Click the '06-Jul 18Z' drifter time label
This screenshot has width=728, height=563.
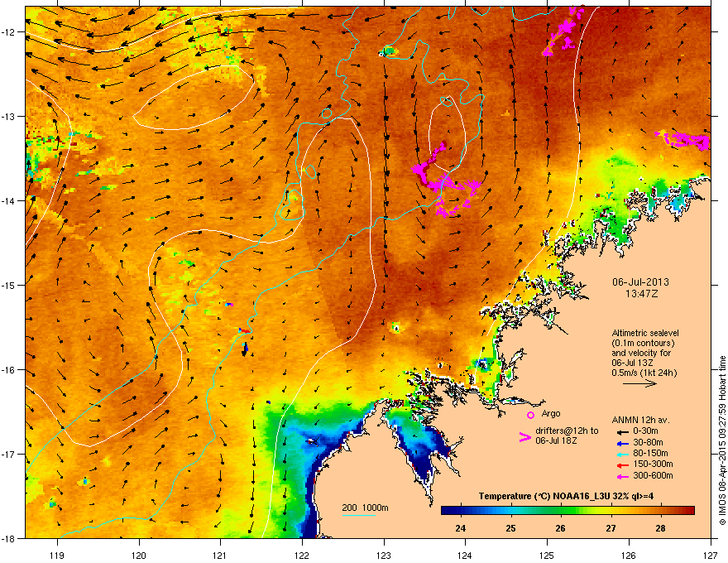coord(556,440)
